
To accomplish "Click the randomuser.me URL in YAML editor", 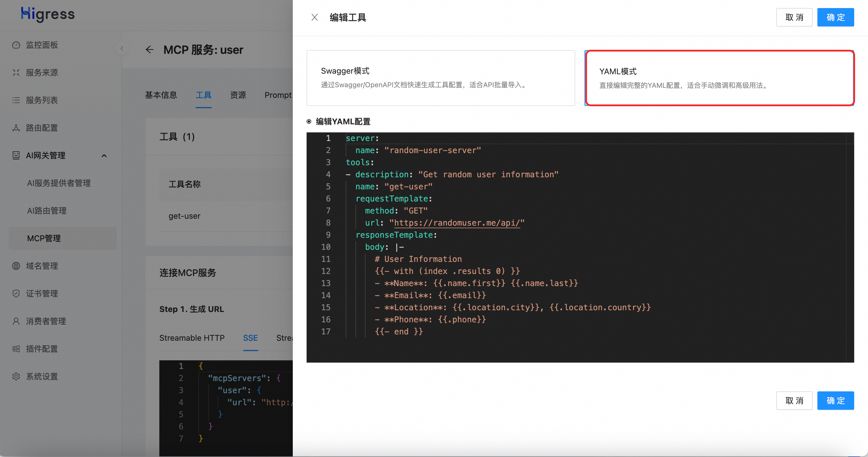I will click(x=456, y=223).
